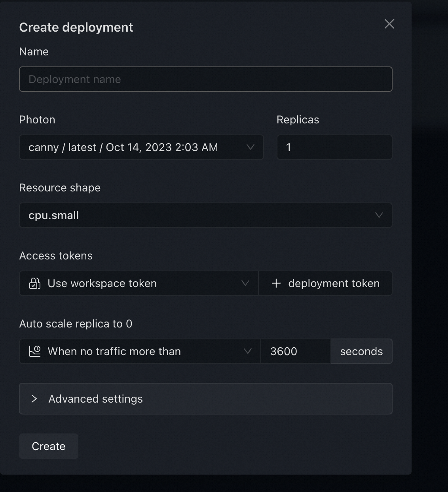The image size is (448, 492).
Task: Expand Advanced settings using its arrow
Action: coord(34,399)
